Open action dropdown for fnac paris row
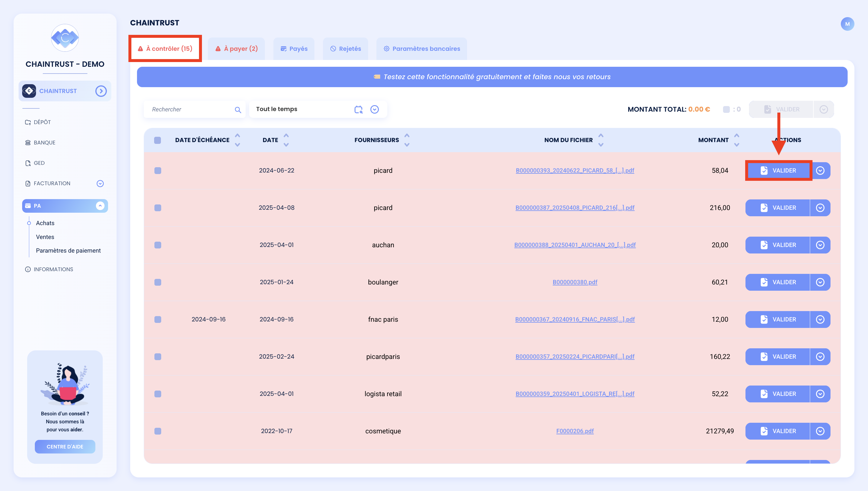868x491 pixels. click(x=820, y=319)
